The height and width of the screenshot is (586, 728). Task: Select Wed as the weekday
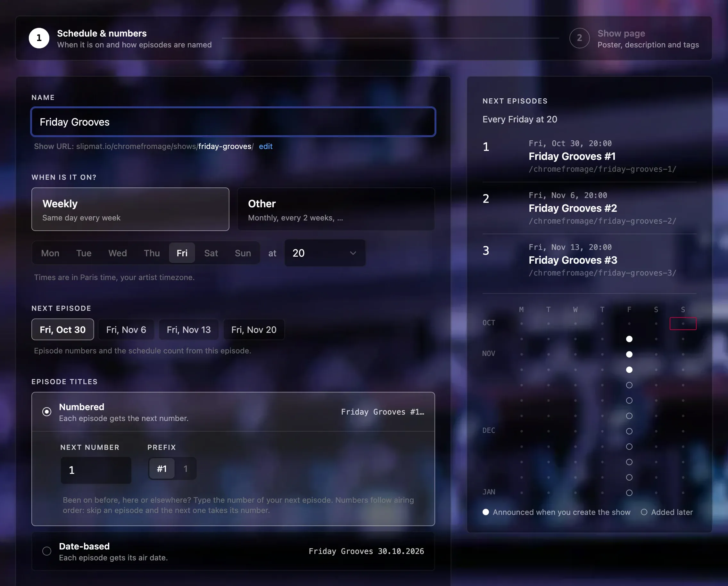(118, 253)
